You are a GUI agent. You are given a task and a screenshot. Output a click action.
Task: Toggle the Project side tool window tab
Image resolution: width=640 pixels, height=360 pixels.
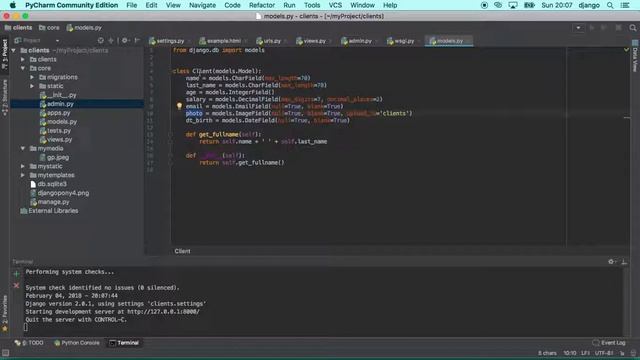click(x=5, y=55)
